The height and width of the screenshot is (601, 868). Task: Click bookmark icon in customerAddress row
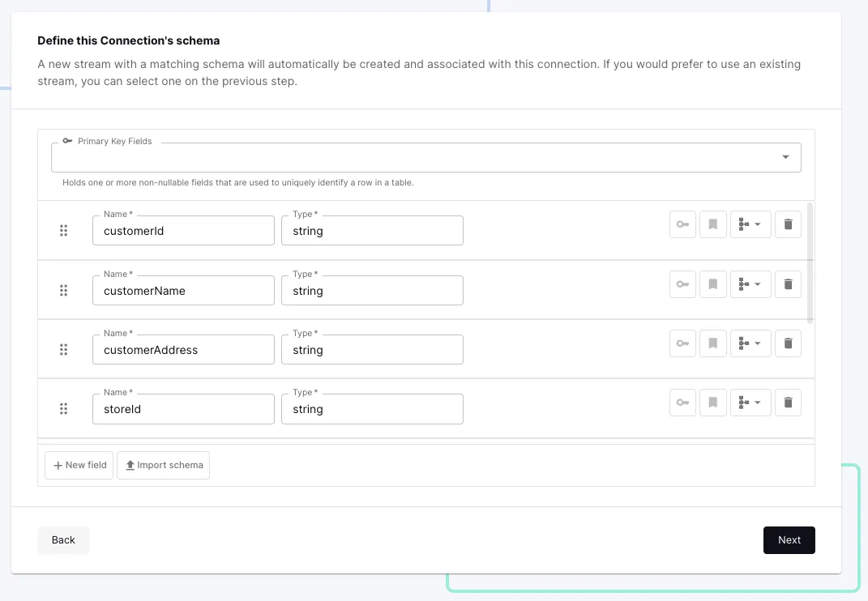(x=713, y=343)
